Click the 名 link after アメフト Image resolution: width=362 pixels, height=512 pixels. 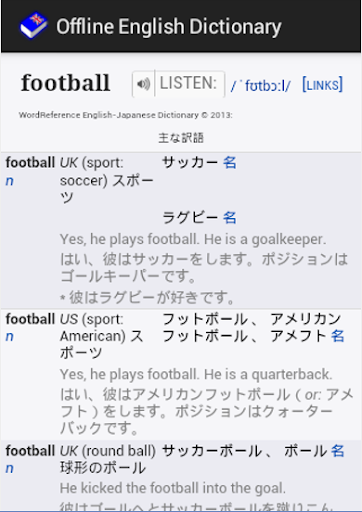337,336
